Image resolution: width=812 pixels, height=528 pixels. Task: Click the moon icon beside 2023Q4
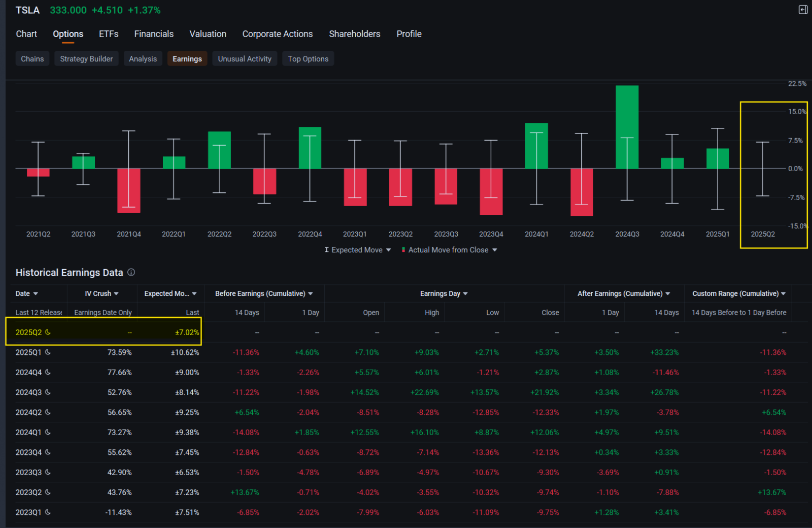tap(48, 452)
